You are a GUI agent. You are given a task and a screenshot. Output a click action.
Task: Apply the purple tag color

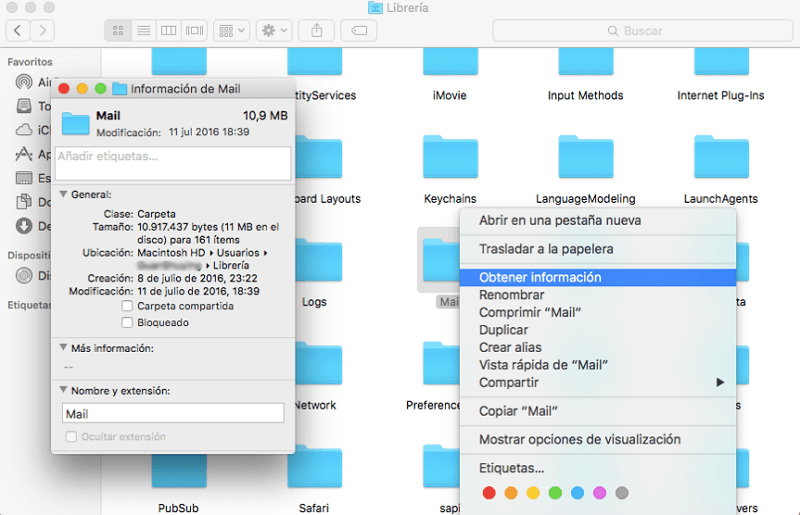(x=599, y=493)
